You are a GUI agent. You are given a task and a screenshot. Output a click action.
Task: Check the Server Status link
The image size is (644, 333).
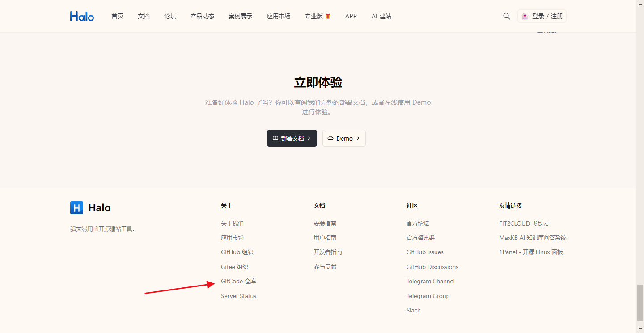pyautogui.click(x=238, y=296)
